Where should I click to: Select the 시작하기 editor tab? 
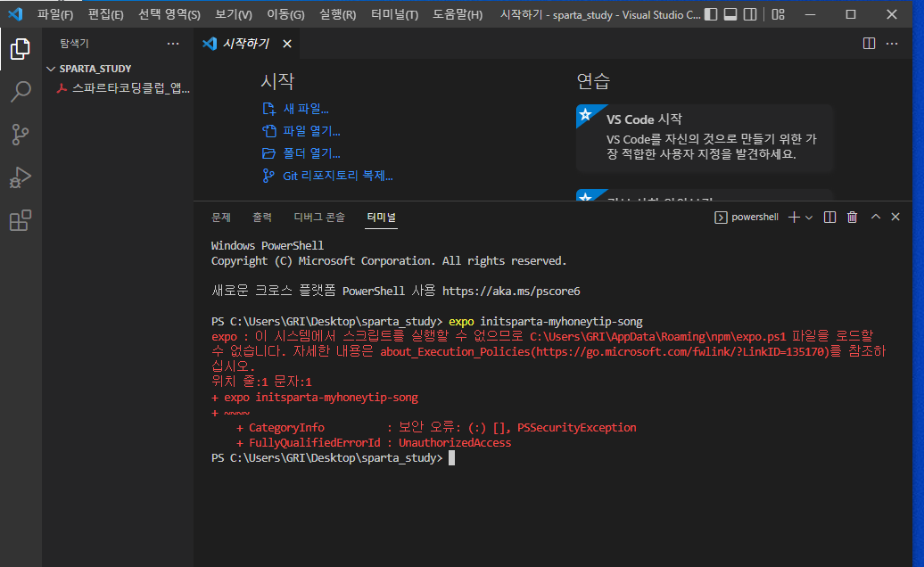[x=246, y=44]
